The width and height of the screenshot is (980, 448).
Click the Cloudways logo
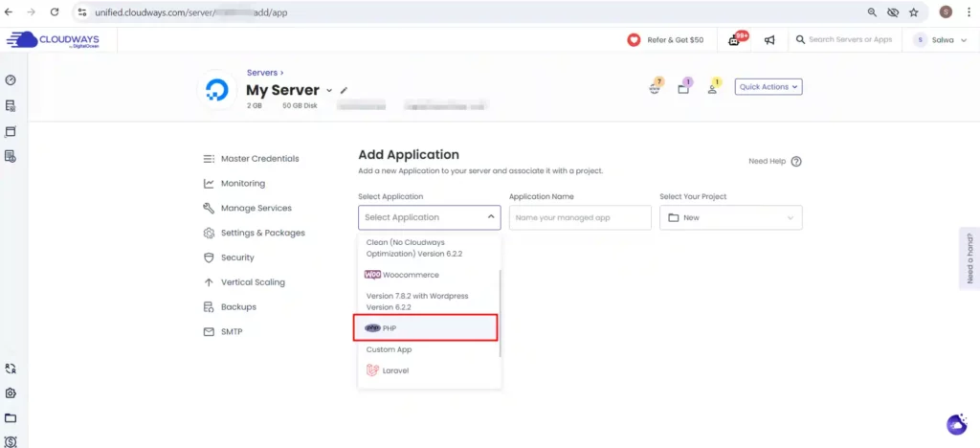54,40
